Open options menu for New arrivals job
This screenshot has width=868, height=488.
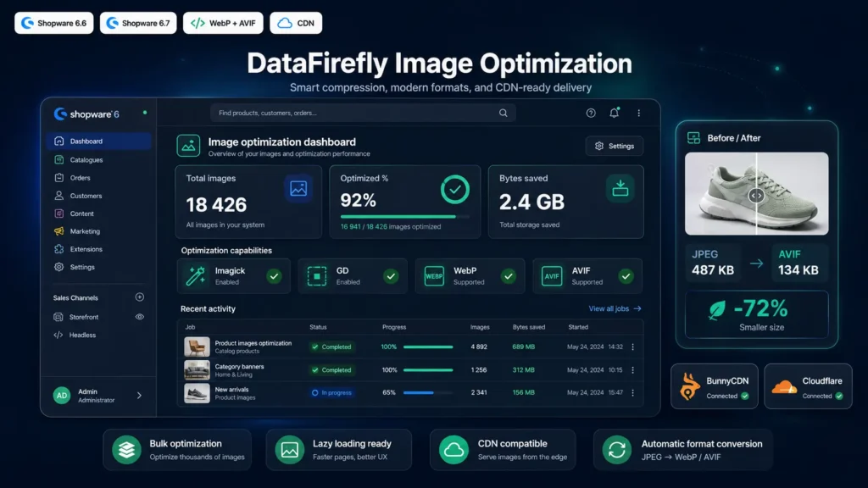(x=632, y=393)
